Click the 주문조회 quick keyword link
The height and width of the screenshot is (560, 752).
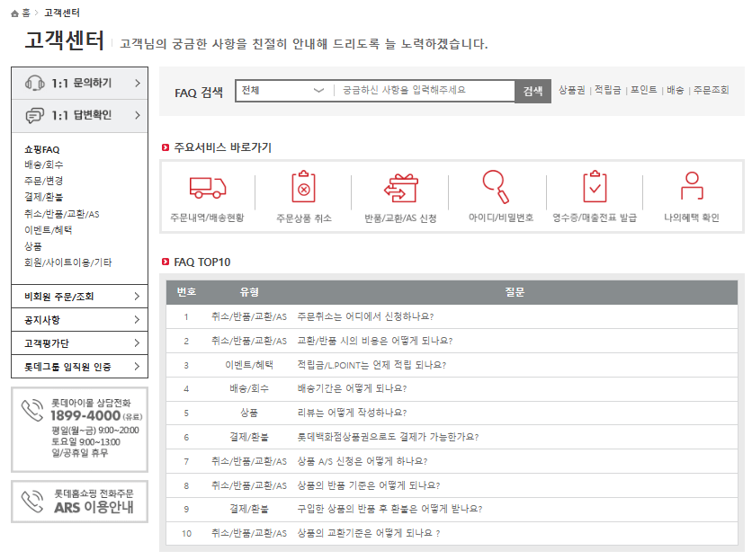[712, 90]
